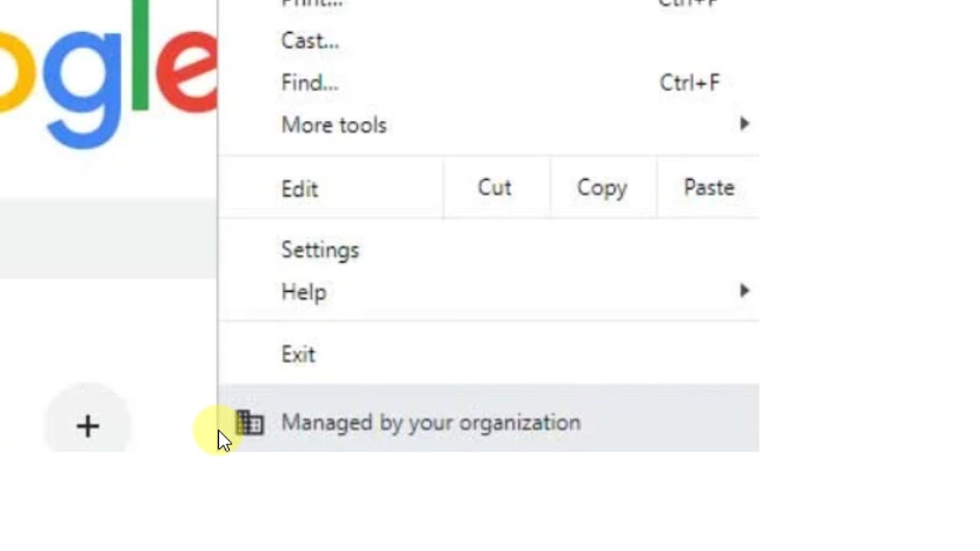The height and width of the screenshot is (551, 980).
Task: Open the More tools menu entry
Action: (334, 125)
